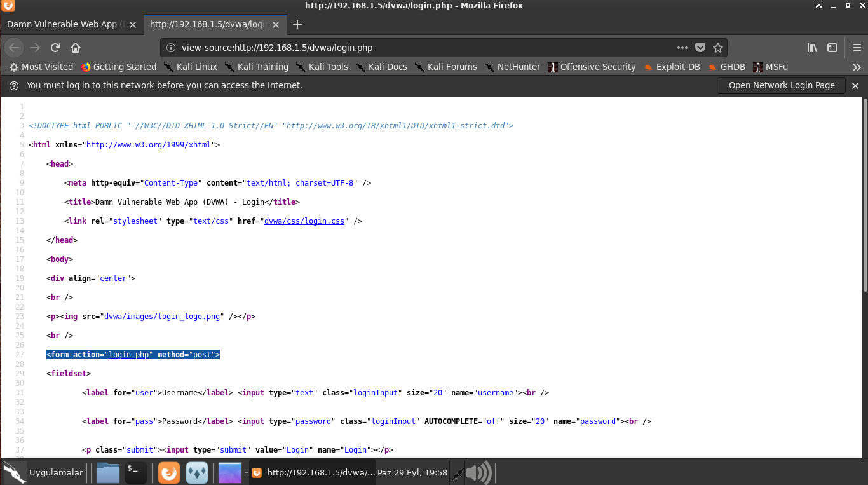Open the NetHunter bookmark
The width and height of the screenshot is (868, 485).
[x=512, y=67]
